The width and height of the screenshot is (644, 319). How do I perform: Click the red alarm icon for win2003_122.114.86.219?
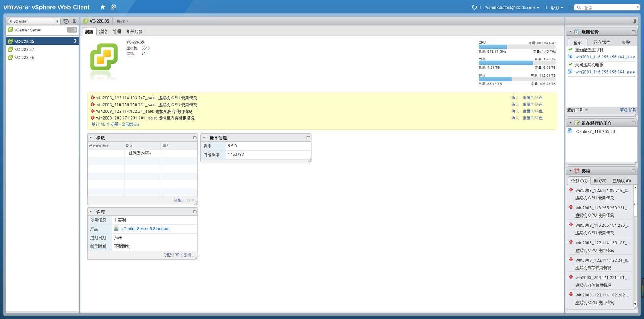pos(571,190)
